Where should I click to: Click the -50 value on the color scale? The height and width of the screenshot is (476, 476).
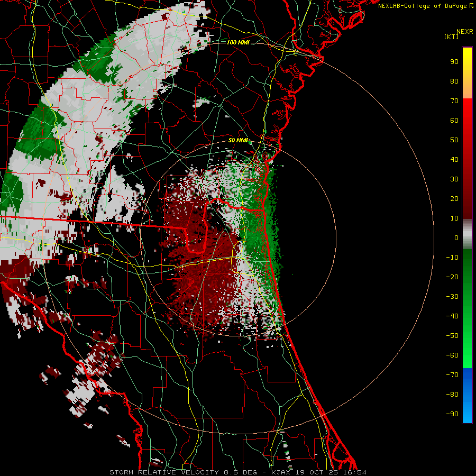(452, 336)
